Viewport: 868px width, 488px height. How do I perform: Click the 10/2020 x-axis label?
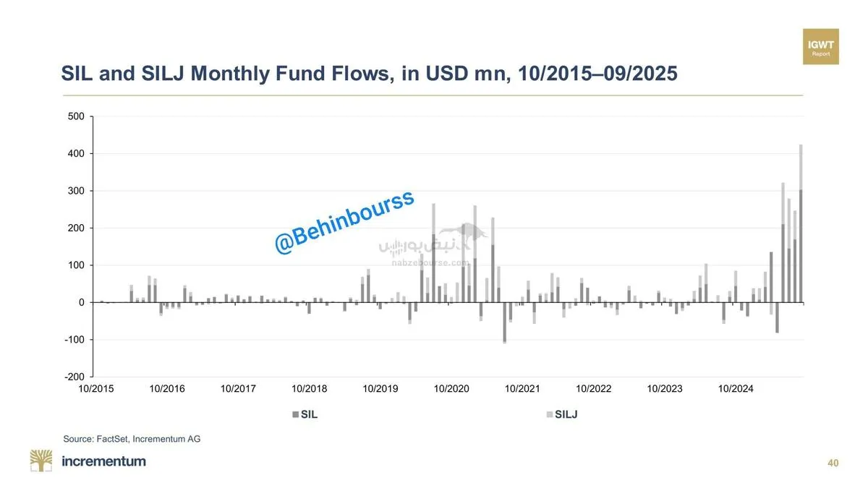coord(451,389)
